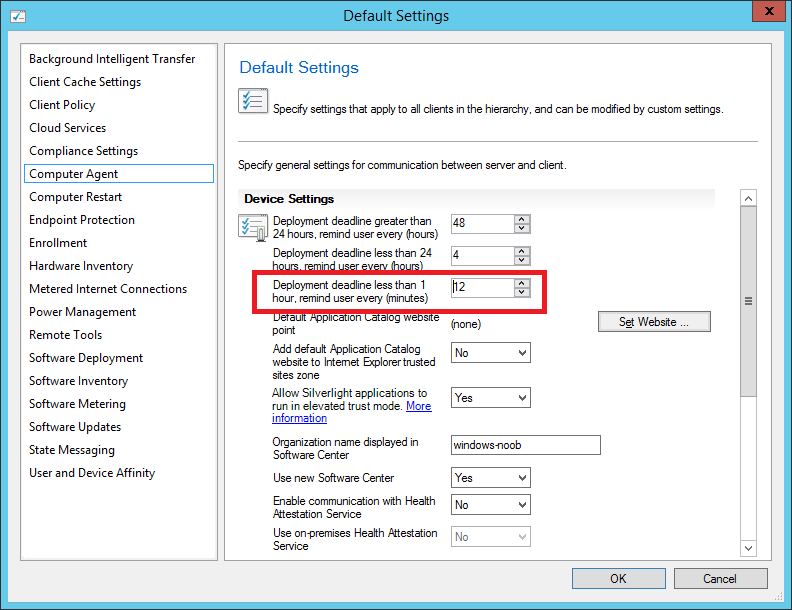Click the title bar window icon
The image size is (792, 610).
pyautogui.click(x=18, y=16)
